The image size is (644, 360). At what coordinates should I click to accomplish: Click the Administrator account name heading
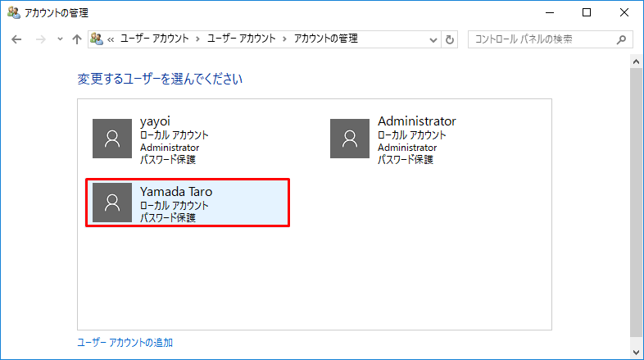point(416,121)
